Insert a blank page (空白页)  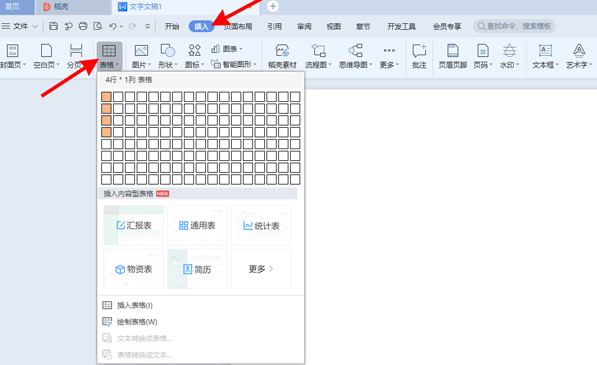(46, 56)
